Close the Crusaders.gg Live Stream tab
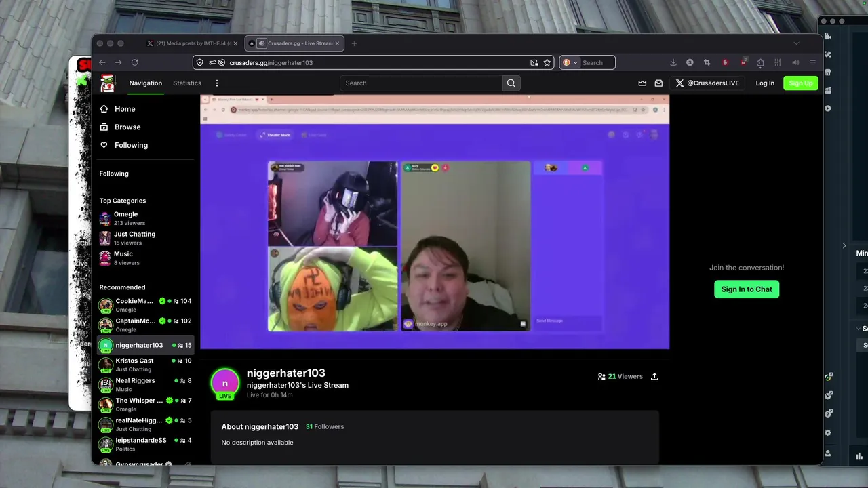 (337, 43)
